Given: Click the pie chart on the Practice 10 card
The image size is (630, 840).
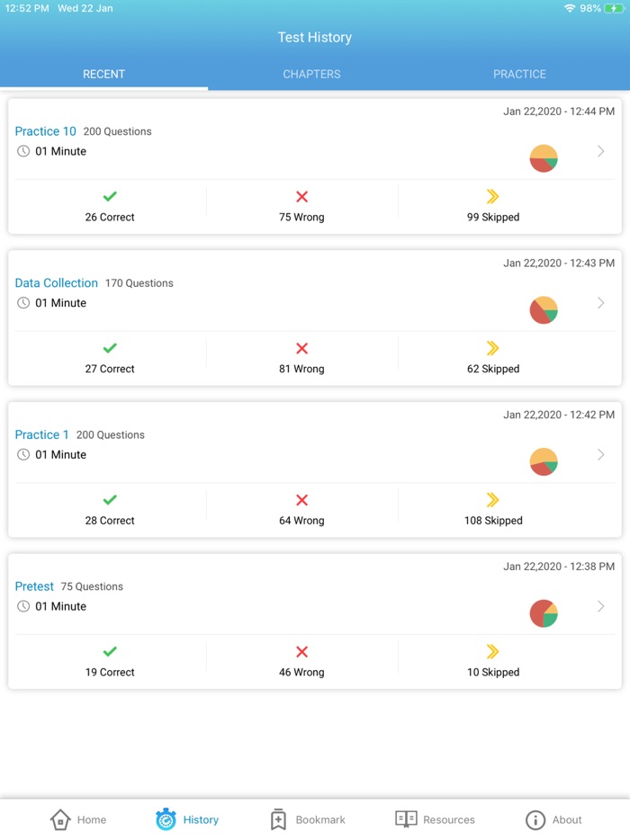Looking at the screenshot, I should pos(544,157).
